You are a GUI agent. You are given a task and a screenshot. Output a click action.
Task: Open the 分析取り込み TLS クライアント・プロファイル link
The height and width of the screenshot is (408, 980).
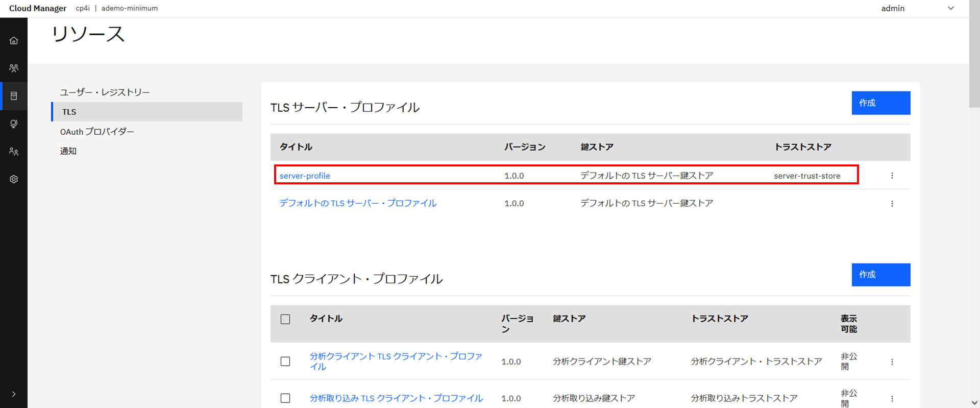click(396, 398)
